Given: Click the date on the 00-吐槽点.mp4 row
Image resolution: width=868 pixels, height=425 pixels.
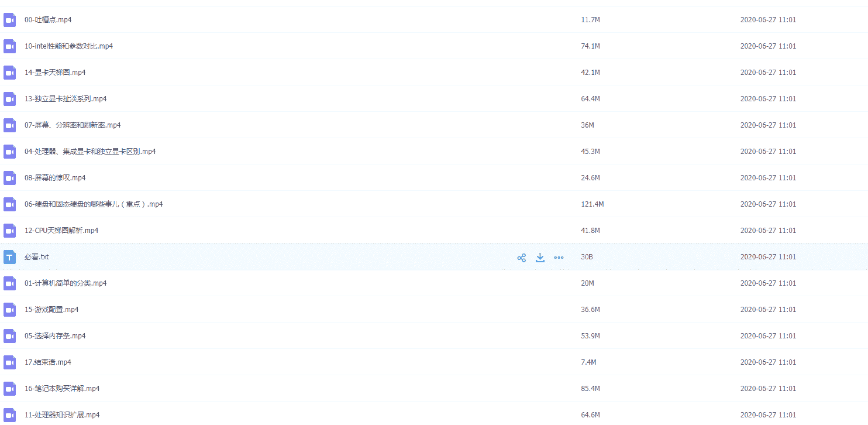Looking at the screenshot, I should pos(768,20).
